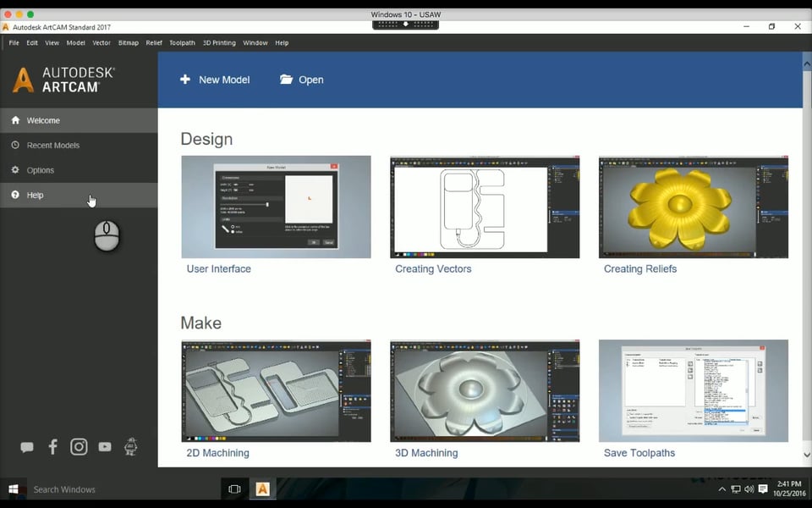Open the User Interface tutorial link
The width and height of the screenshot is (812, 508).
pos(218,269)
